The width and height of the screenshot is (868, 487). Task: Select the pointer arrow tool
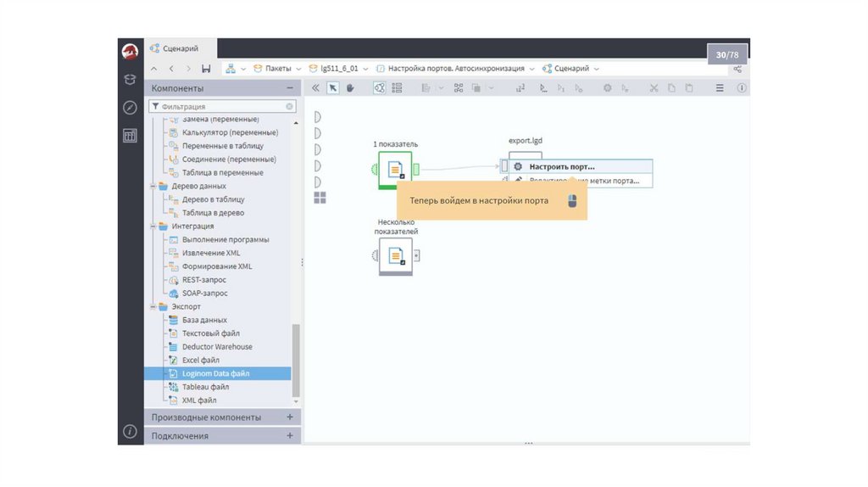click(x=333, y=87)
